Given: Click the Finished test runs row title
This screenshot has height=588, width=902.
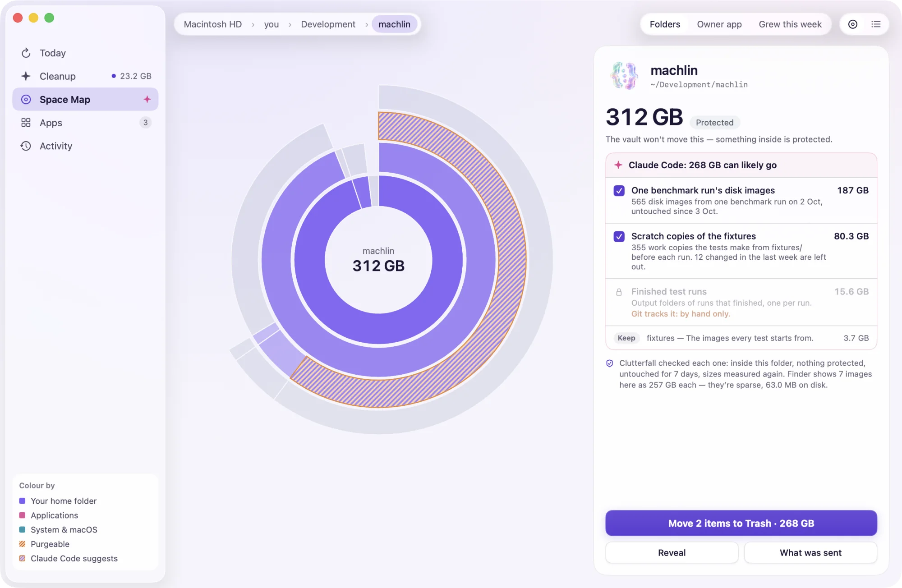Looking at the screenshot, I should [x=669, y=292].
